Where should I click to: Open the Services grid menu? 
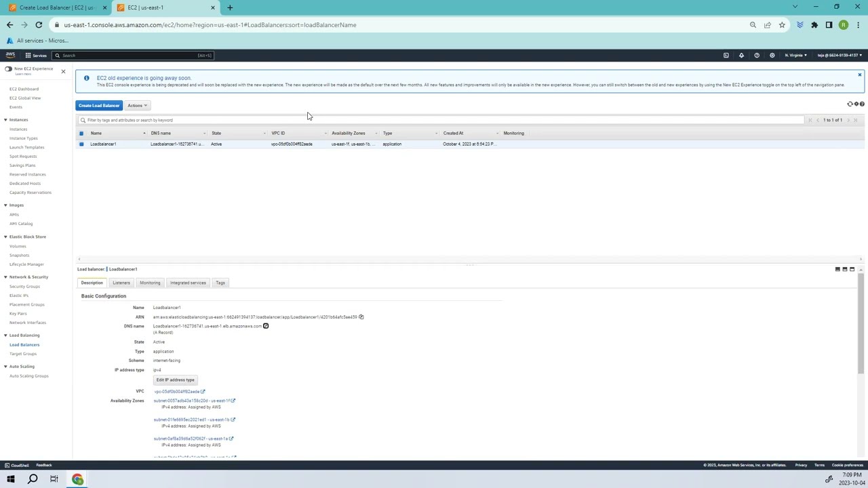point(35,55)
